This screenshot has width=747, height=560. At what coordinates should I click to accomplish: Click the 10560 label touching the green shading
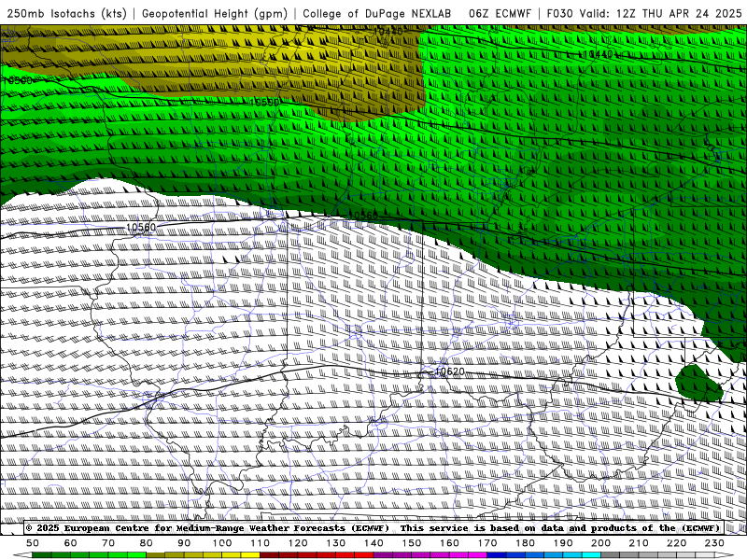coord(362,216)
